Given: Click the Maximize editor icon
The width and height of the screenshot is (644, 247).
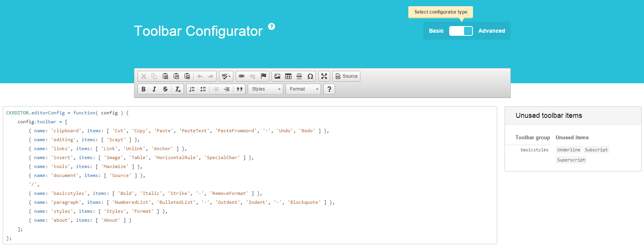Looking at the screenshot, I should [324, 76].
